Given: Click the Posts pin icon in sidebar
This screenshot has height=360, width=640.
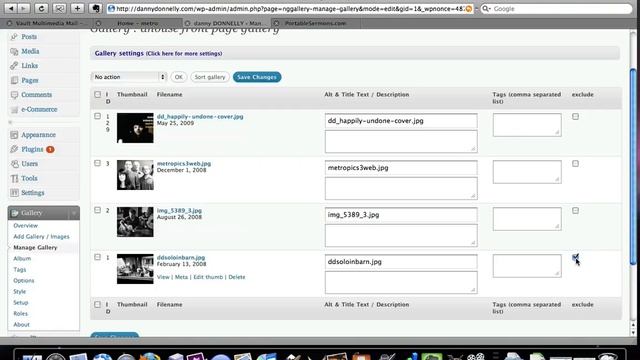Looking at the screenshot, I should point(14,37).
